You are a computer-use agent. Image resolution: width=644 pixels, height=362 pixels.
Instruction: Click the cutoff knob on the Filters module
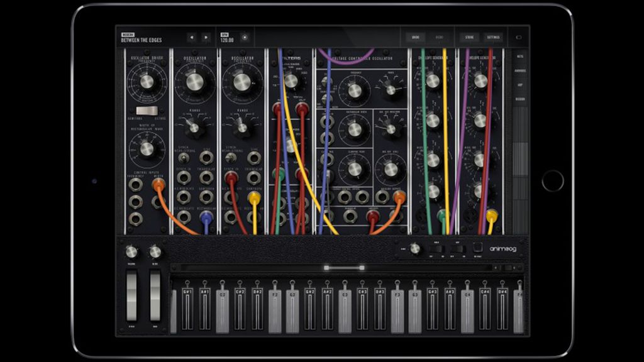click(291, 80)
